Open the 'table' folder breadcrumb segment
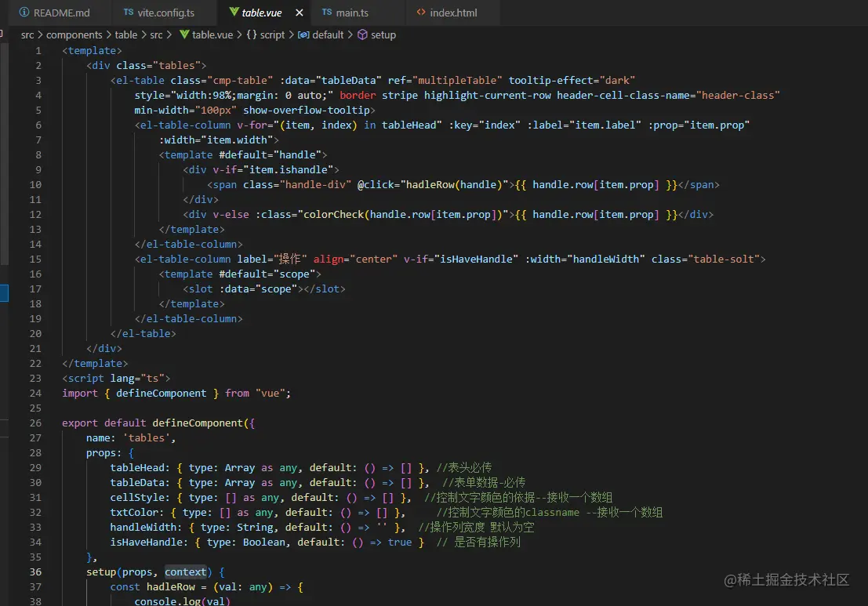This screenshot has height=606, width=868. [125, 34]
